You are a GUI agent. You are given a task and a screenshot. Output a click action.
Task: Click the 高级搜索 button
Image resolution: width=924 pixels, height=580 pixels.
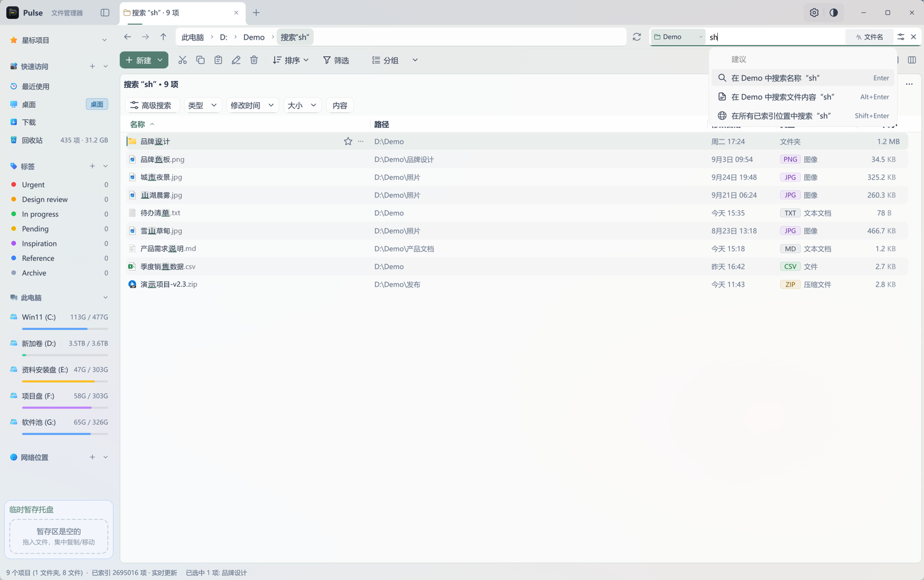coord(151,106)
